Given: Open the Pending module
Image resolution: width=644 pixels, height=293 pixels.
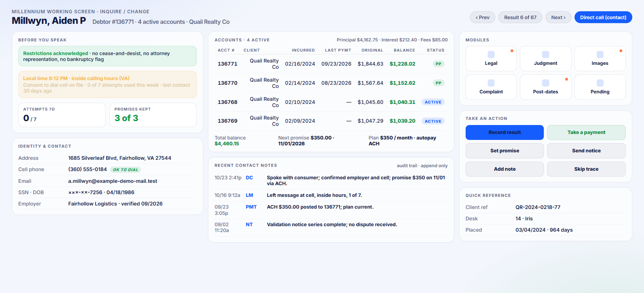Looking at the screenshot, I should (x=600, y=87).
